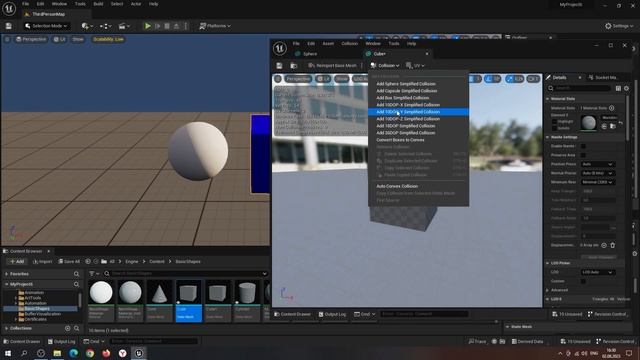
Task: Collapse the Material Slots section
Action: point(548,99)
